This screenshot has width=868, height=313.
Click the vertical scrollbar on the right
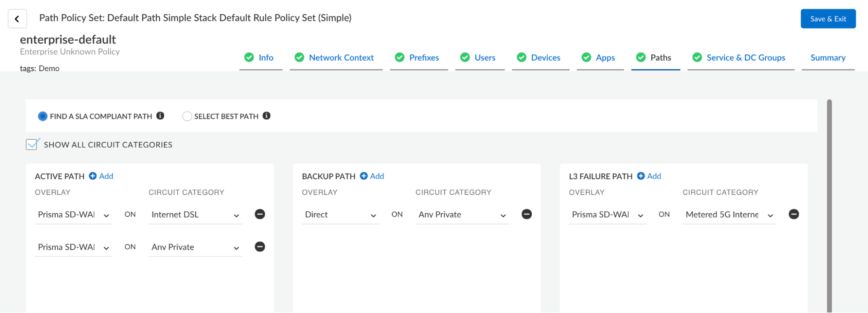[x=829, y=204]
